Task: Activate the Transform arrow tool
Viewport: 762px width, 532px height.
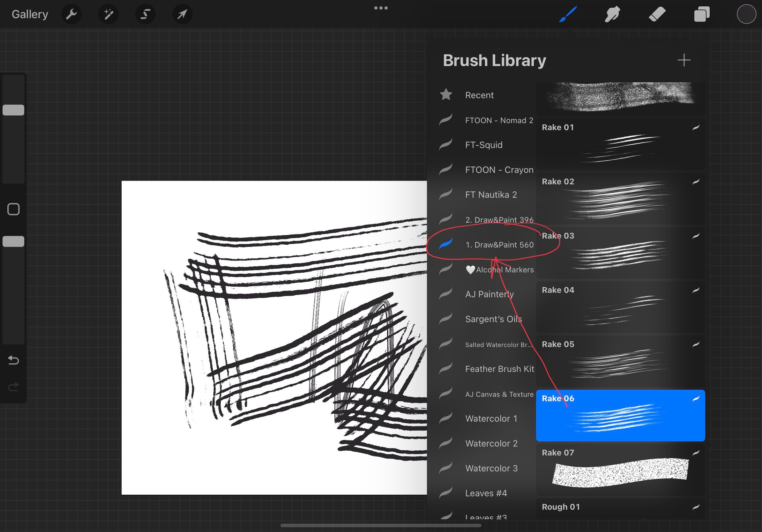Action: (x=182, y=14)
